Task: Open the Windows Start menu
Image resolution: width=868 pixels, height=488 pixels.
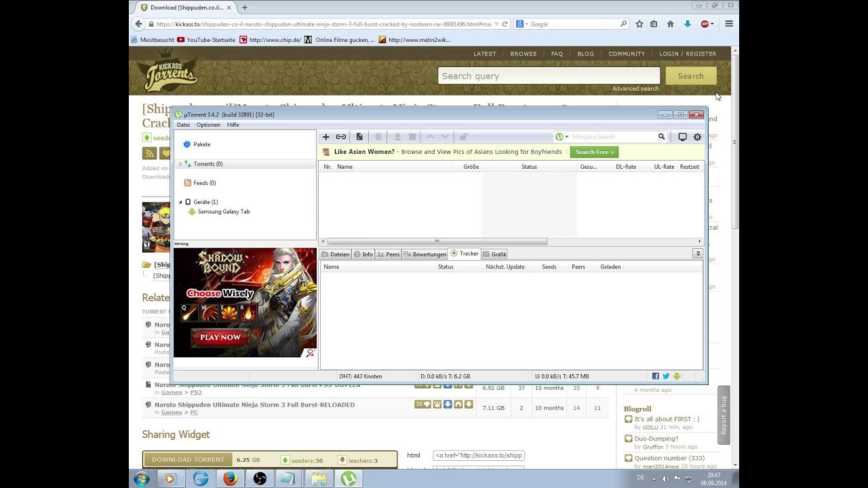Action: point(142,479)
